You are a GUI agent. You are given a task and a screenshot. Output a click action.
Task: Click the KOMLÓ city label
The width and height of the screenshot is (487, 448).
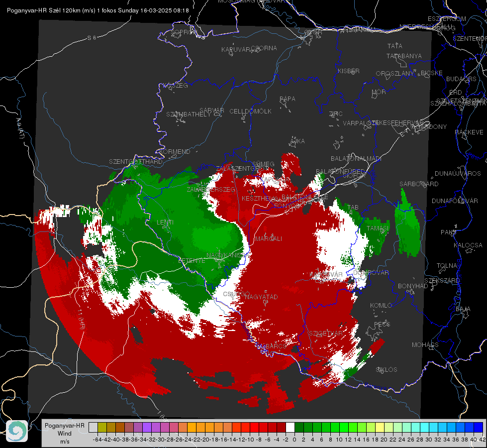[381, 305]
